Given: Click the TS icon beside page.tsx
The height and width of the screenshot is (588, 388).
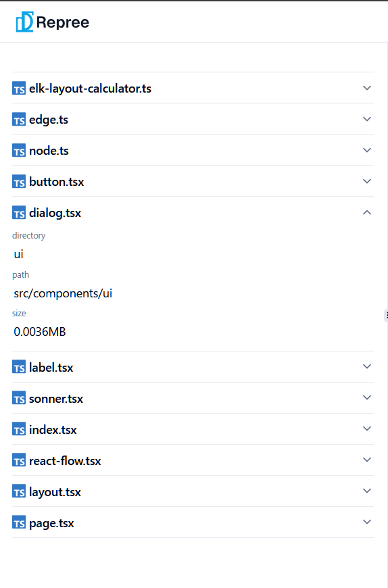Looking at the screenshot, I should (19, 522).
